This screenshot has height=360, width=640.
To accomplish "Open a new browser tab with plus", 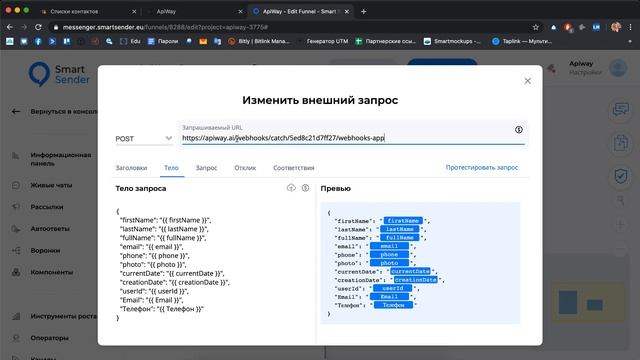I will (x=363, y=11).
